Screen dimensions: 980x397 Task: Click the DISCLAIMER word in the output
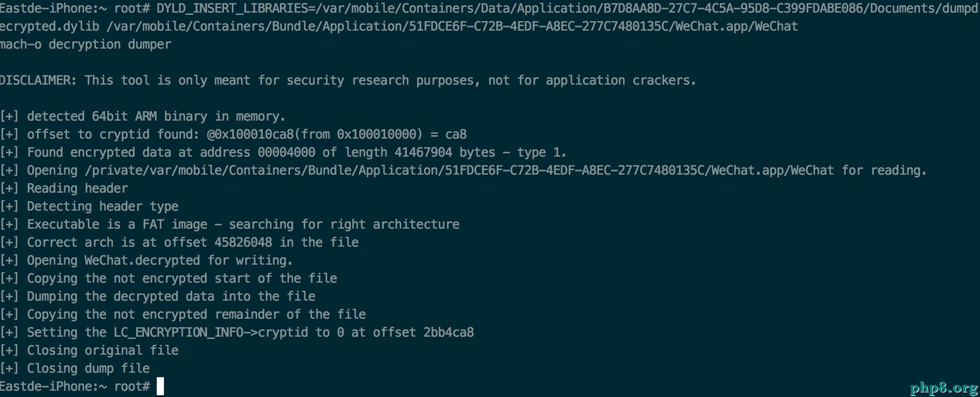pyautogui.click(x=38, y=81)
